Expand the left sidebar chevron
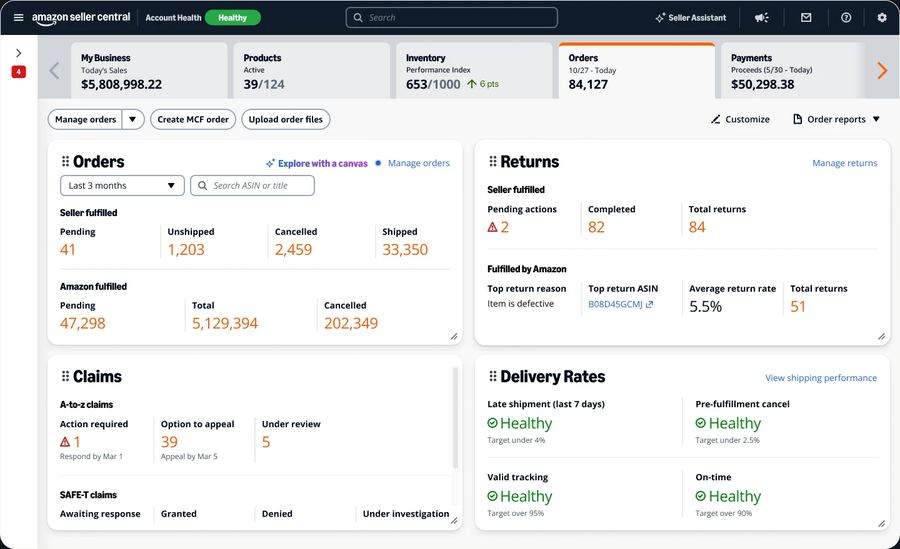Screen dimensions: 900x549 (x=18, y=53)
